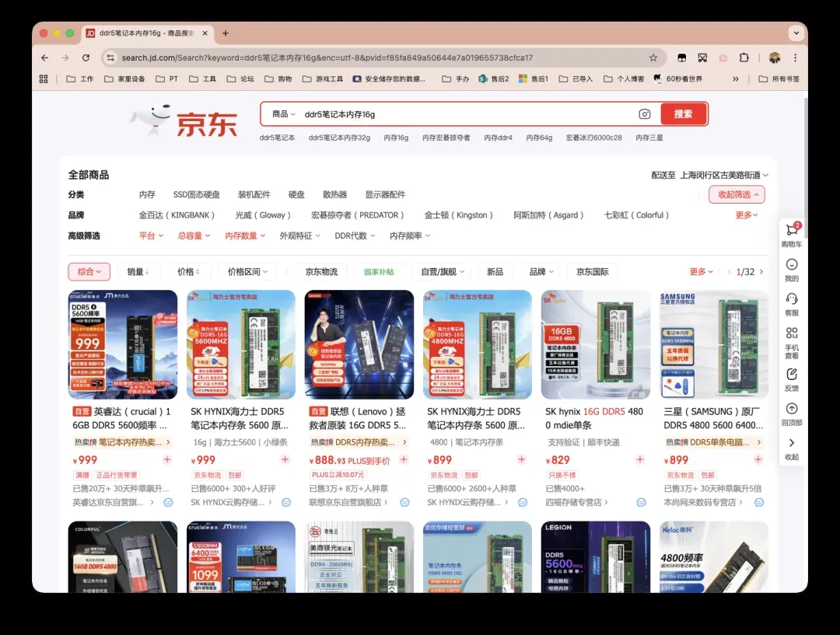Viewport: 840px width, 635px height.
Task: Click the search keyword input field
Action: pyautogui.click(x=466, y=114)
